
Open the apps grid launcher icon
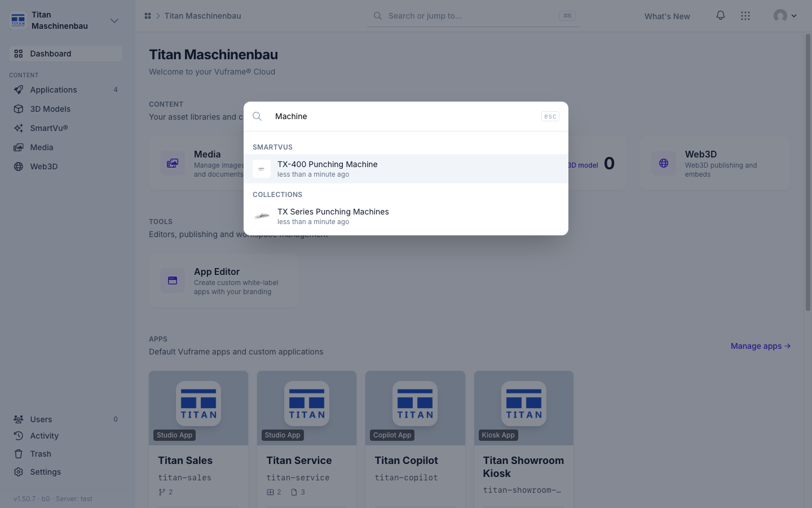pyautogui.click(x=745, y=16)
